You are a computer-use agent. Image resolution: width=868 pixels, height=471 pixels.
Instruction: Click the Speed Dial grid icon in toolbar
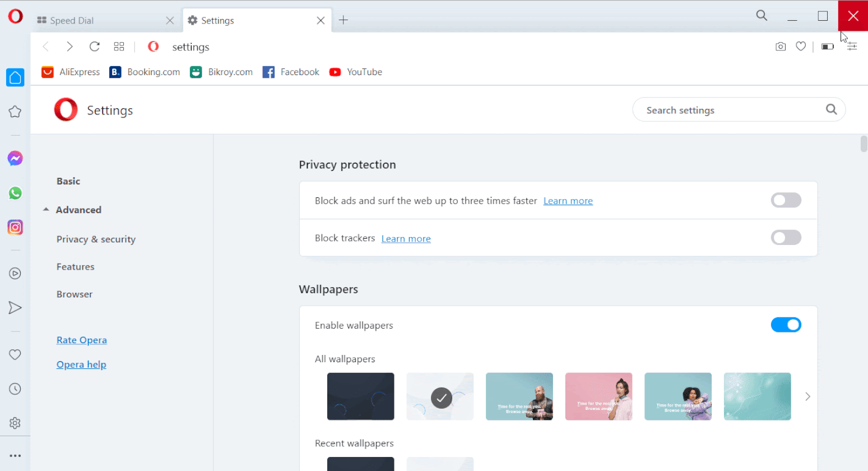tap(119, 47)
